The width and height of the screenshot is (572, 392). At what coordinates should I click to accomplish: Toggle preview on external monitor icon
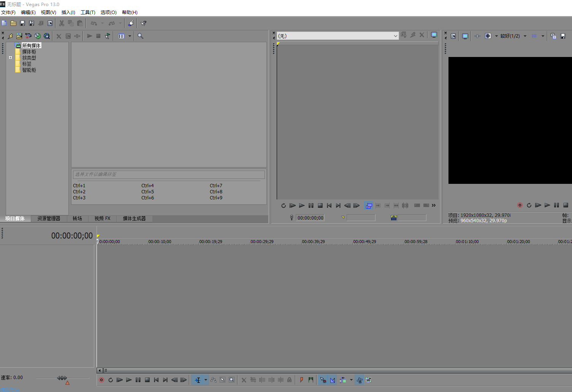pos(465,36)
